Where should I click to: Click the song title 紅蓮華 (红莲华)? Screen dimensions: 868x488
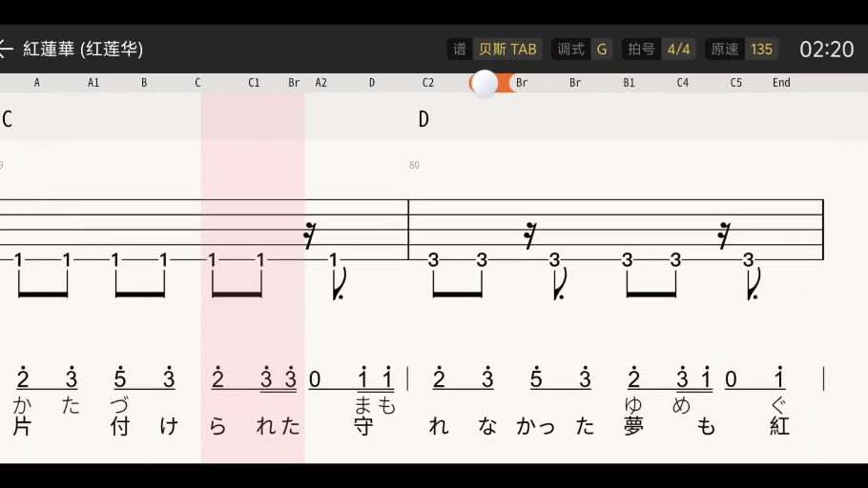[83, 50]
